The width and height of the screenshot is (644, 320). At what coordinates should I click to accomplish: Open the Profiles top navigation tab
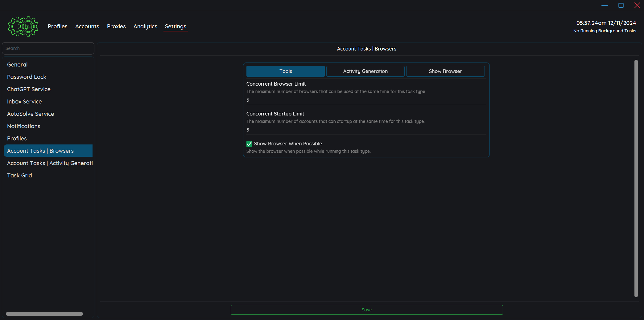pyautogui.click(x=57, y=26)
